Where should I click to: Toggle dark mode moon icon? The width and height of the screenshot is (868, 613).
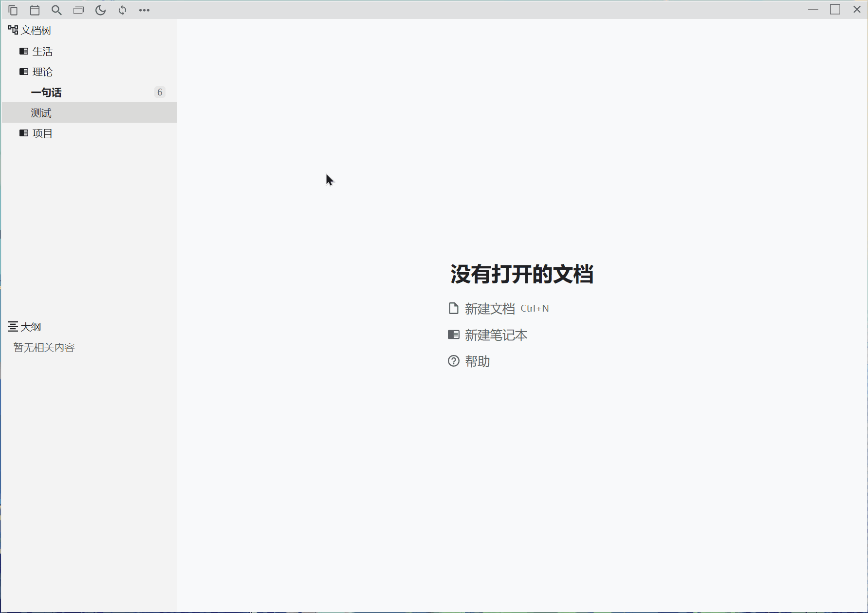click(100, 10)
